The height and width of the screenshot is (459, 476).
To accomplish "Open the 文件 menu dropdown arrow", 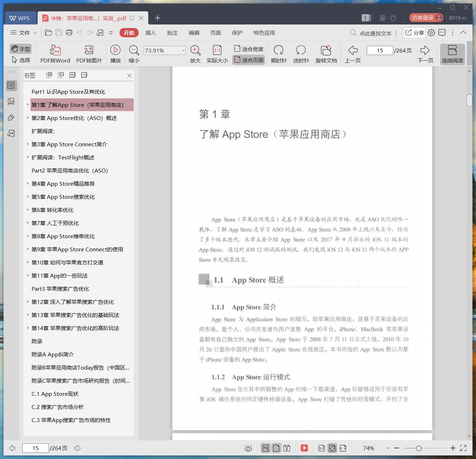I will [x=35, y=33].
